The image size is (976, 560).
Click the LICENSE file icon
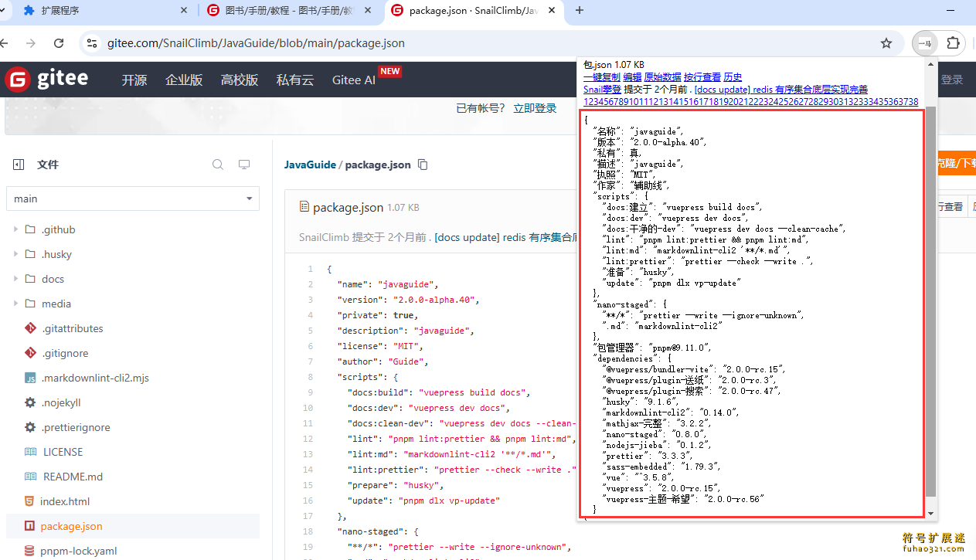(30, 452)
